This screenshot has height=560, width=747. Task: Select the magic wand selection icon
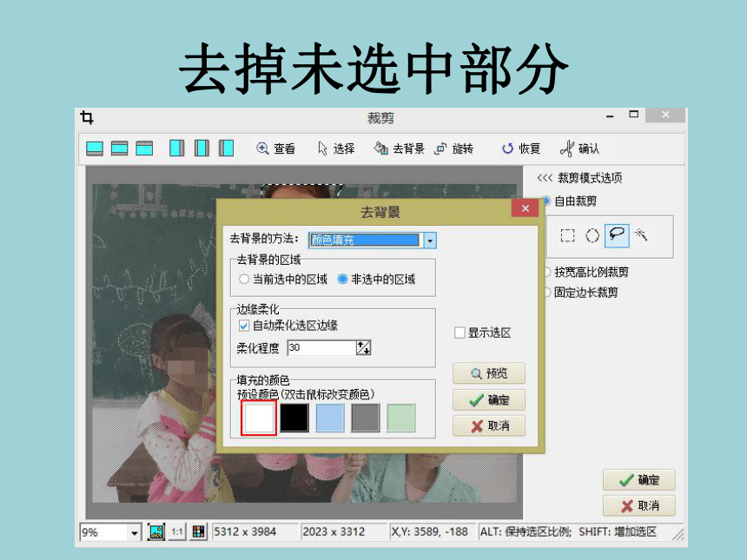641,234
